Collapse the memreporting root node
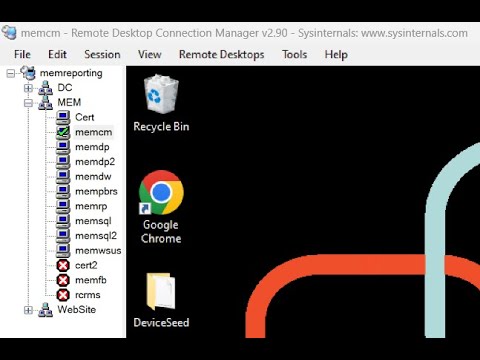Image resolution: width=480 pixels, height=360 pixels. click(11, 73)
